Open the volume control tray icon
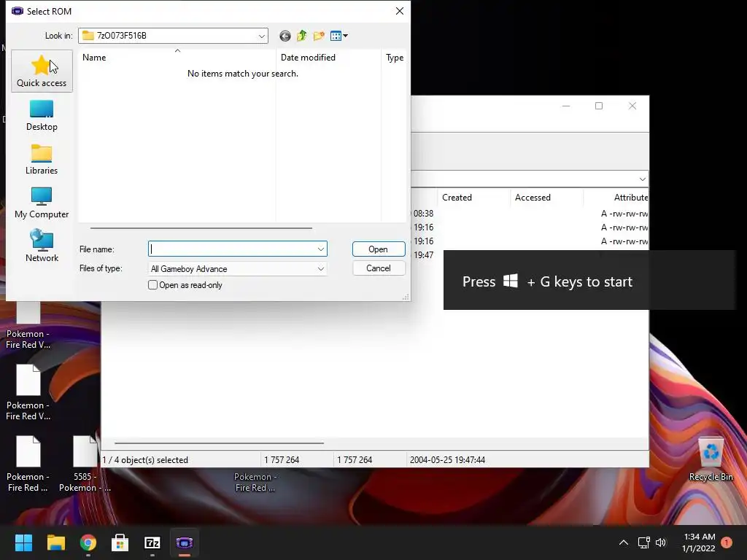 (661, 542)
